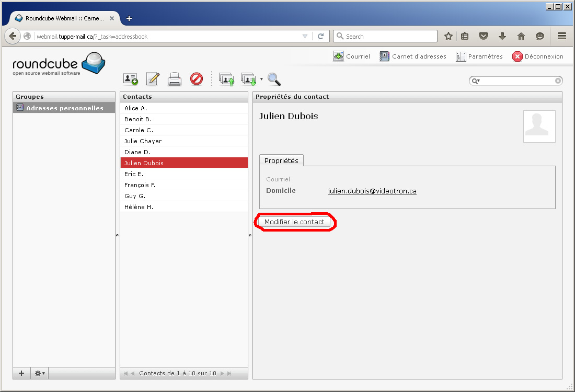Click julien.dubois@videotron.ca email link
The width and height of the screenshot is (575, 392).
(372, 191)
